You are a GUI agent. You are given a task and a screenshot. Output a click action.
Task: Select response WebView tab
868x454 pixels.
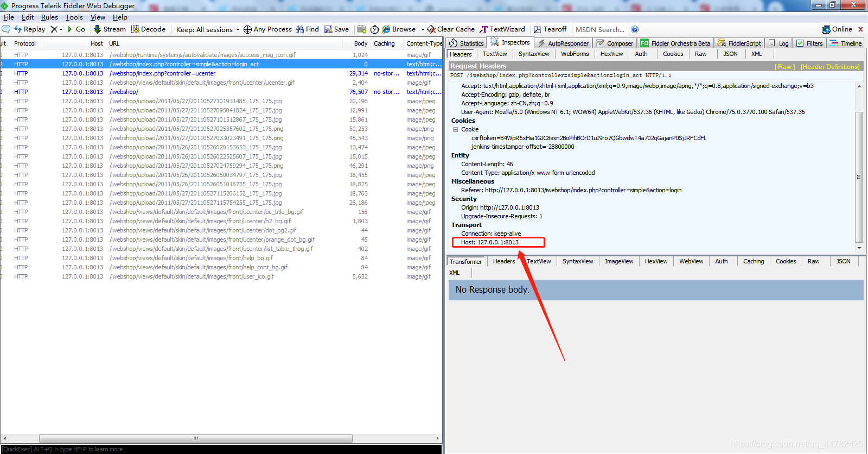click(691, 261)
